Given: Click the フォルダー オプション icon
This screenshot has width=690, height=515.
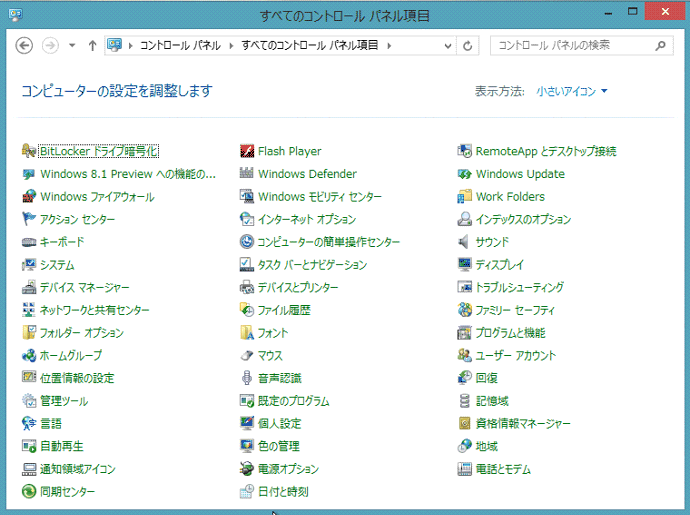Looking at the screenshot, I should pos(29,332).
